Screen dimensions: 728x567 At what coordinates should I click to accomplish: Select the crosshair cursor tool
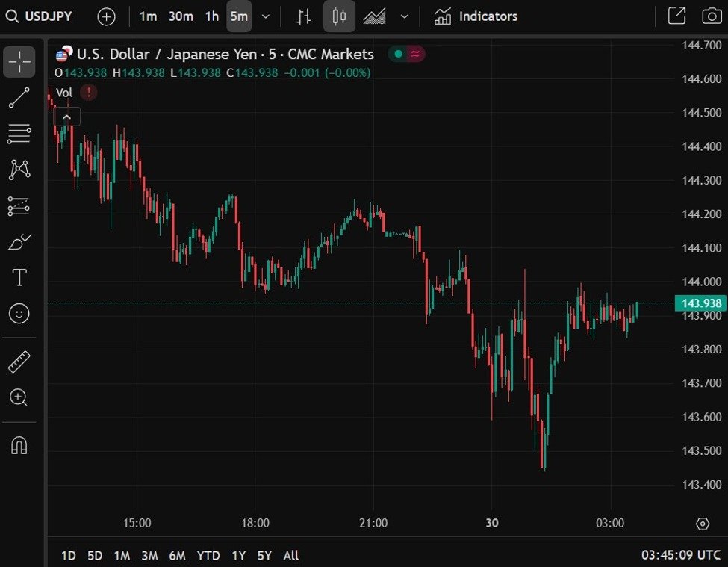pos(19,62)
